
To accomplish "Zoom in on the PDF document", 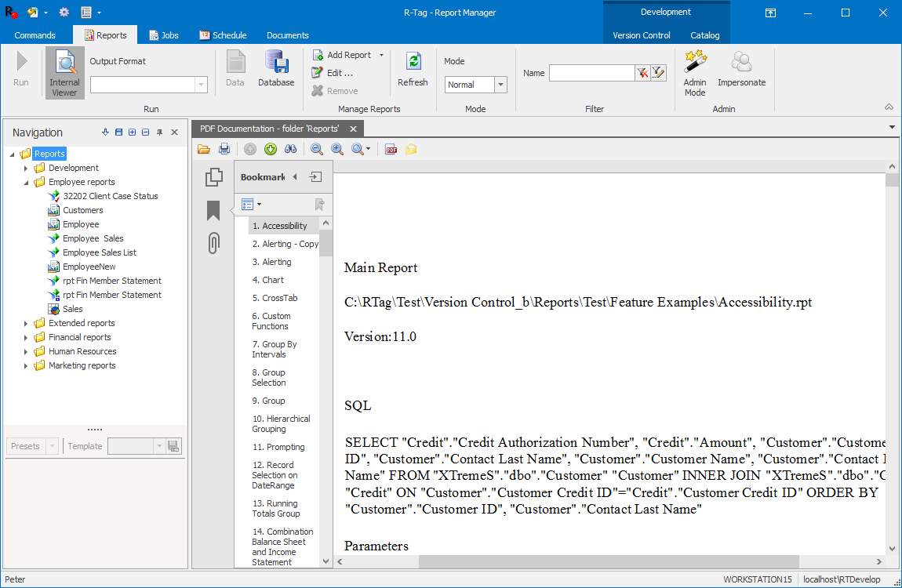I will pos(337,149).
